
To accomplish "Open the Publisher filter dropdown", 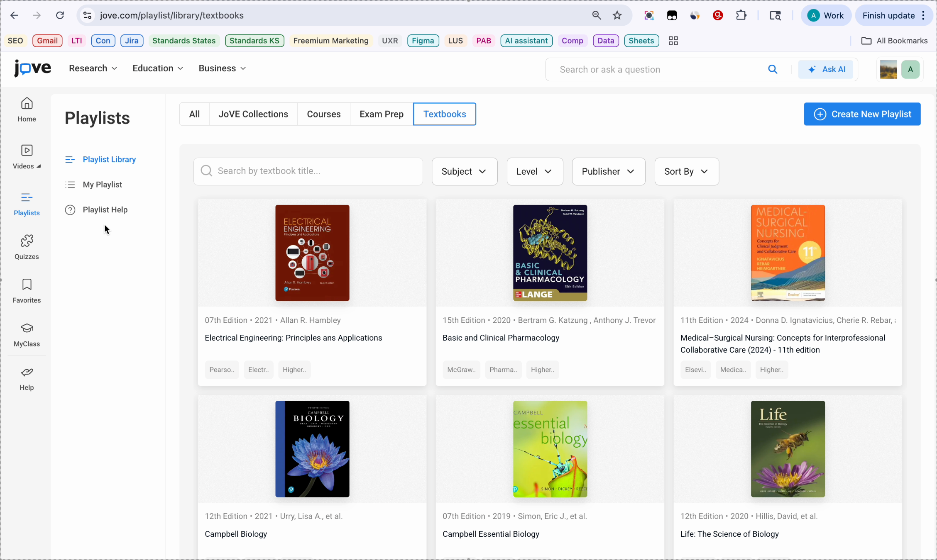I will (x=609, y=171).
